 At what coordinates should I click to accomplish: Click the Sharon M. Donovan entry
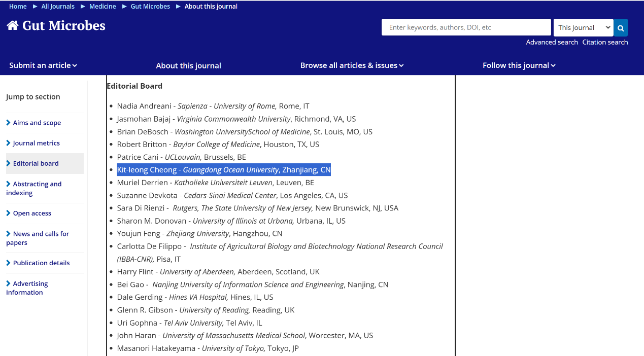pos(231,221)
